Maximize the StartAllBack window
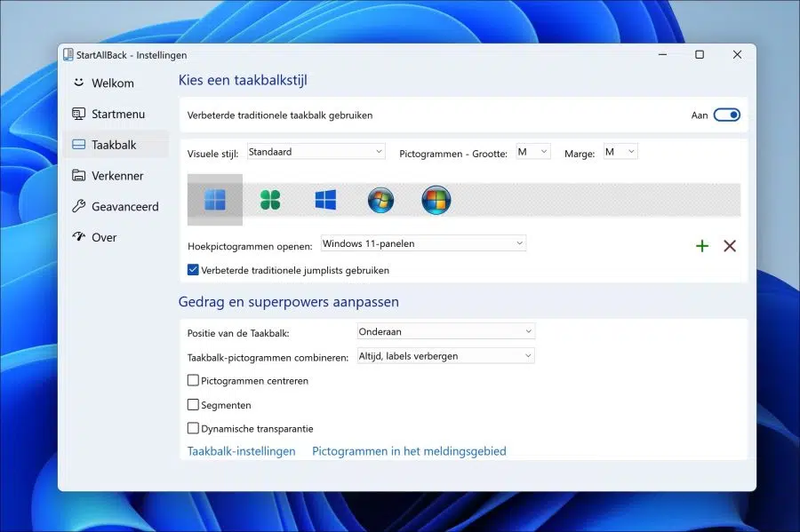The image size is (800, 532). 700,54
